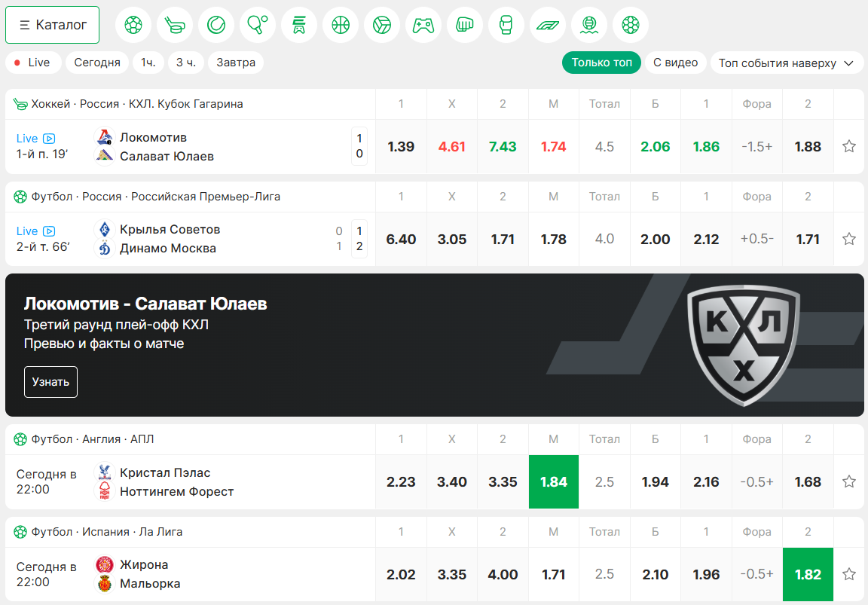Open the Жирона – Мальорка match page
This screenshot has width=868, height=605.
[150, 574]
